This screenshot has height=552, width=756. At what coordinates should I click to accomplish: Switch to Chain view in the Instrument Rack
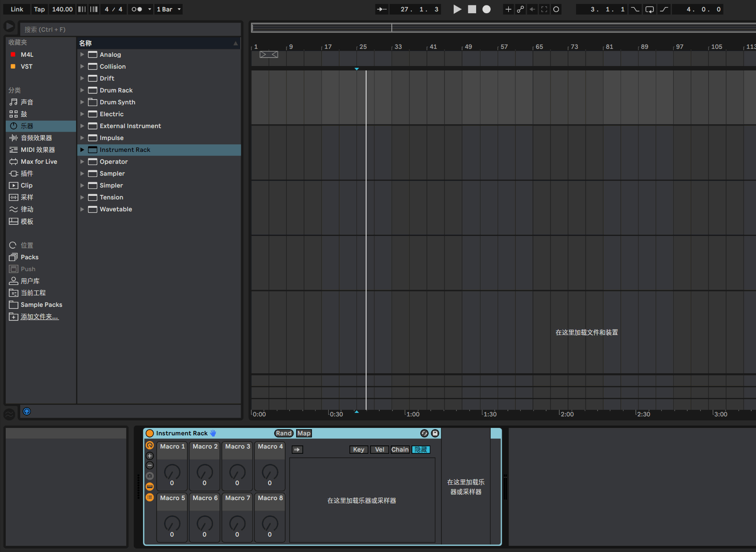[x=400, y=449]
